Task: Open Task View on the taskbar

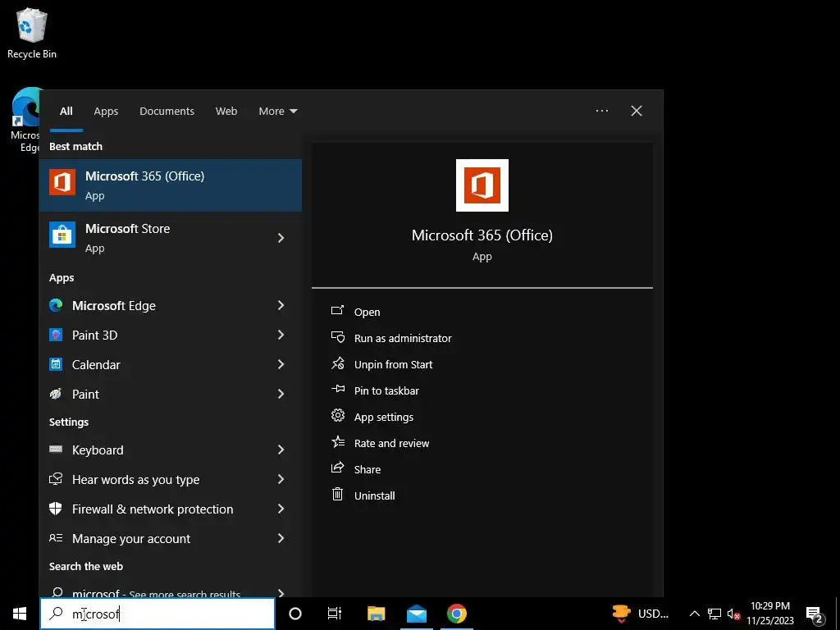Action: (335, 614)
